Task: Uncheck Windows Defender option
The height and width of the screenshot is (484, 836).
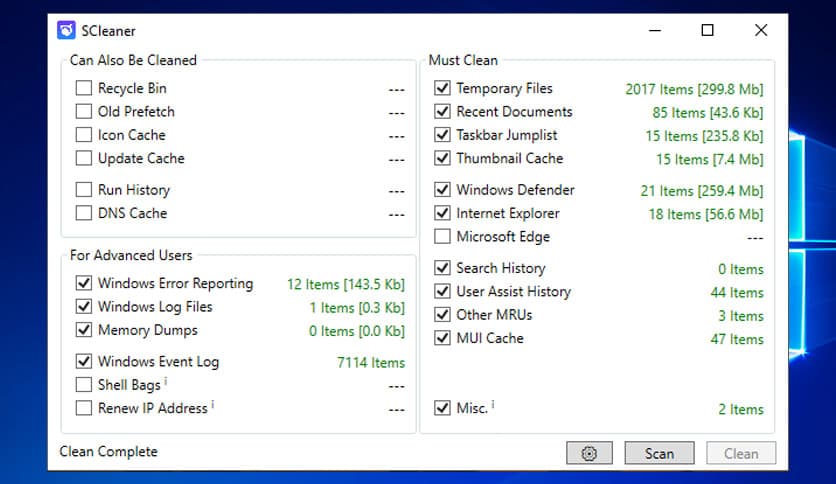Action: [442, 190]
